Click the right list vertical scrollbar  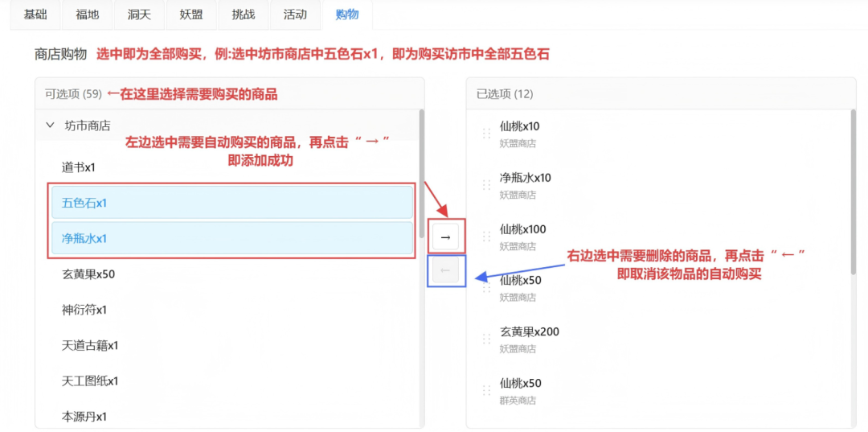tap(854, 193)
